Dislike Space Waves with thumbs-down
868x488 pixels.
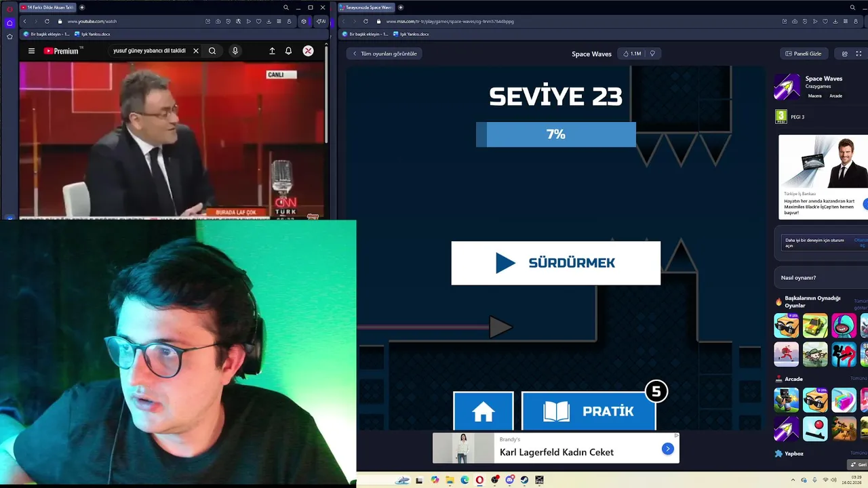click(x=652, y=54)
